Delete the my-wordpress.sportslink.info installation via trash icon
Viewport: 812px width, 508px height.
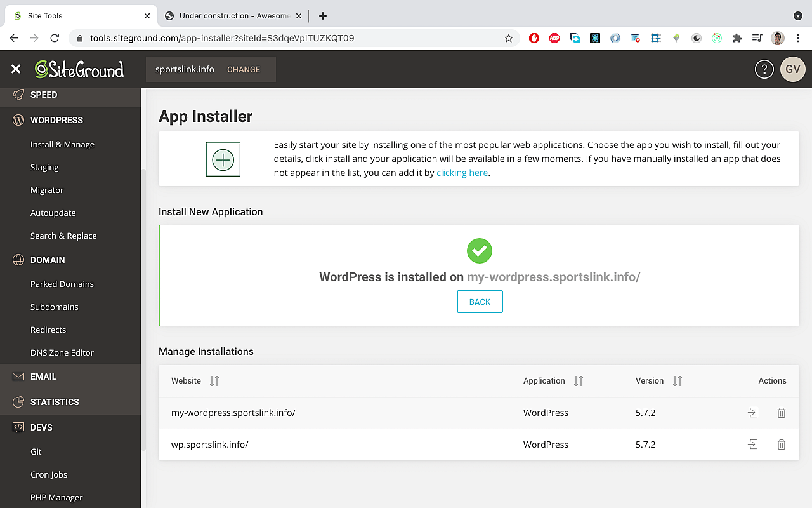782,413
